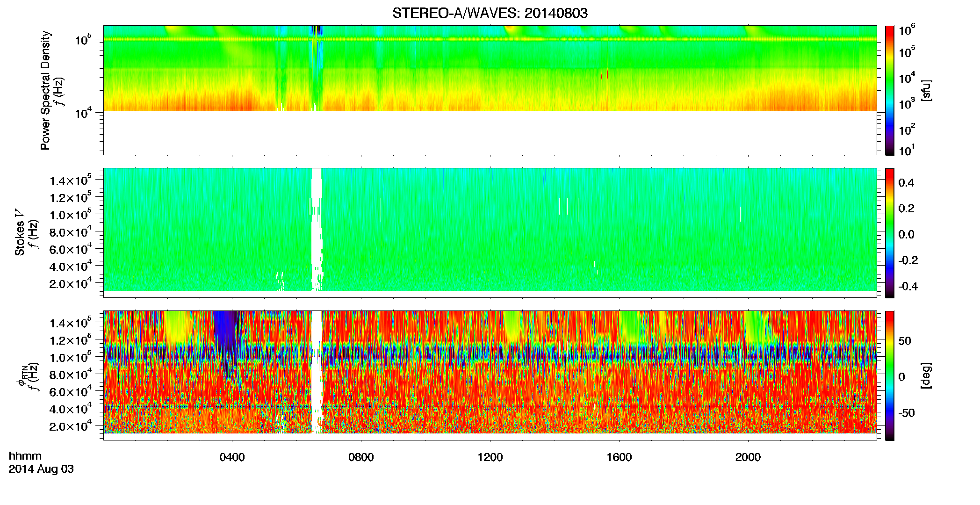
Task: Click the "1200" time axis label
Action: 490,457
